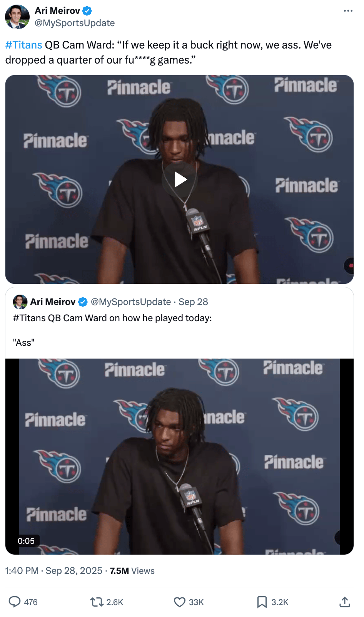Click the reply icon with 476 comments
364x617 pixels.
pos(15,602)
